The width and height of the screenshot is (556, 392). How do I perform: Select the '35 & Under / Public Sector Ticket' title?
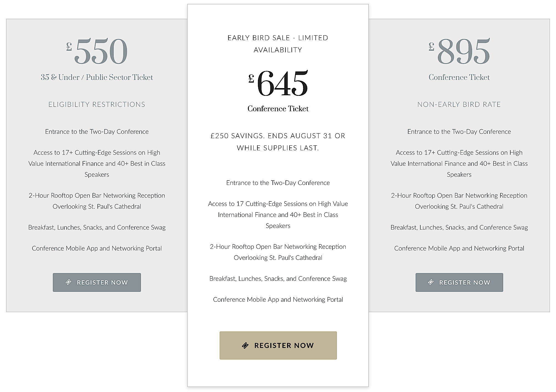97,77
